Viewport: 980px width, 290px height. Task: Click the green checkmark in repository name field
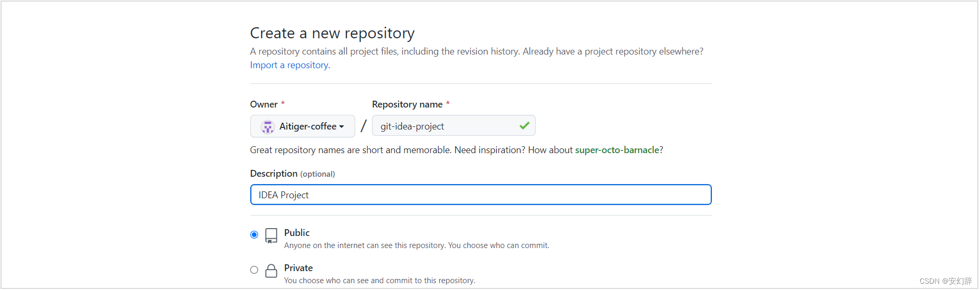coord(524,126)
